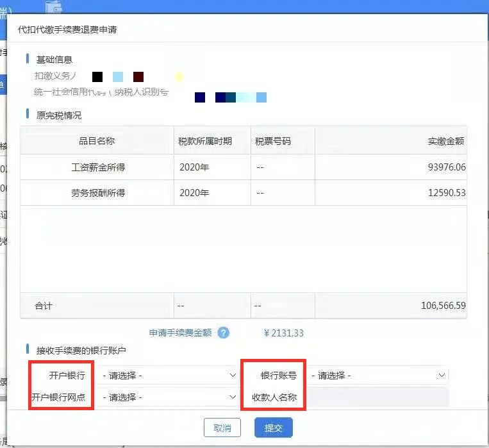Click the 原完税情况 section heading
Screen dimensions: 489x448
pos(58,115)
